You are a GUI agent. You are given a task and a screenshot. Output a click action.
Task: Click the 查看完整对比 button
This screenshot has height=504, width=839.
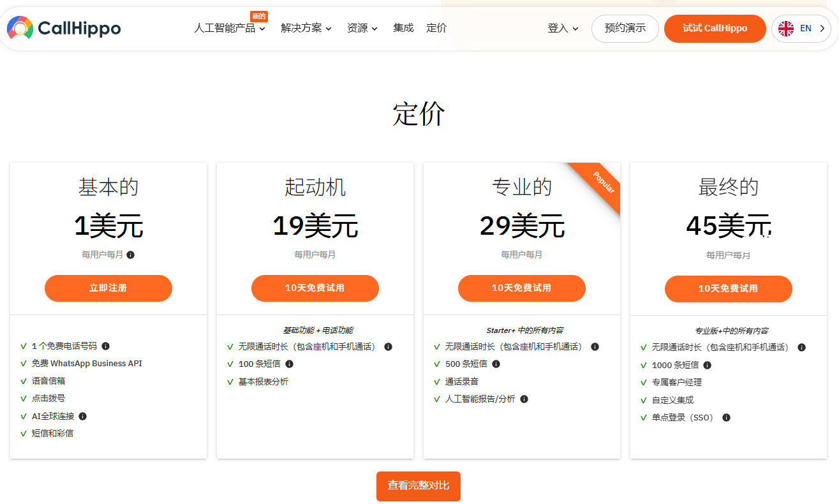(x=419, y=486)
